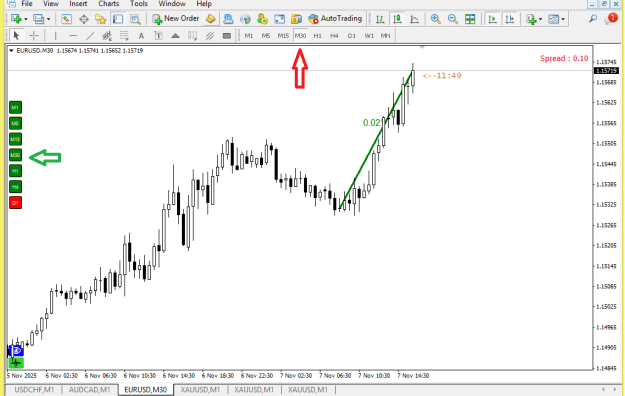Click the green H4 on-chart button
This screenshot has height=396, width=625.
pos(16,187)
